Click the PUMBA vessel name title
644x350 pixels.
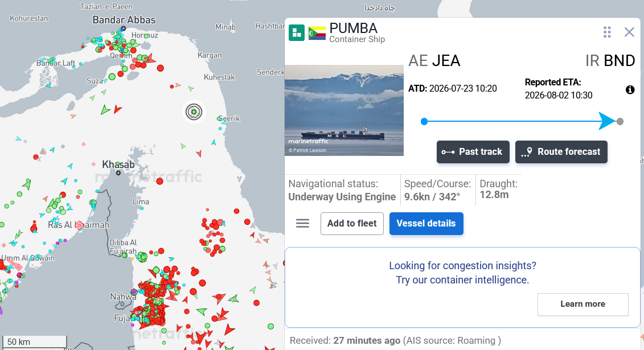[x=353, y=28]
